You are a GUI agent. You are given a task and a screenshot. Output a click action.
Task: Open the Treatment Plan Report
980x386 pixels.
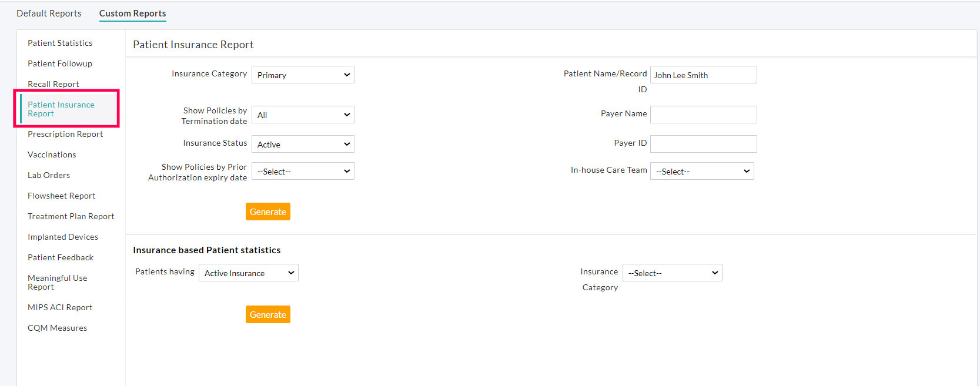coord(71,216)
